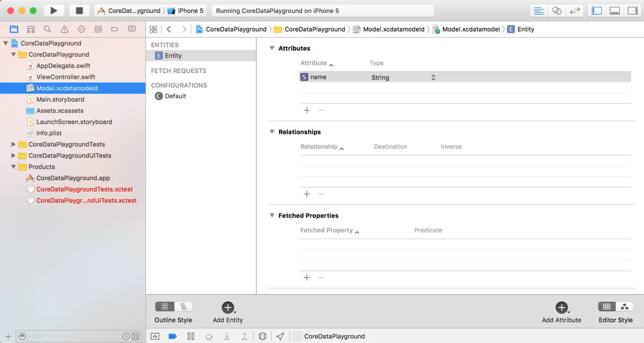Collapse the CoreDataPlayground folder group
Viewport: 644px width, 343px height.
click(x=13, y=55)
